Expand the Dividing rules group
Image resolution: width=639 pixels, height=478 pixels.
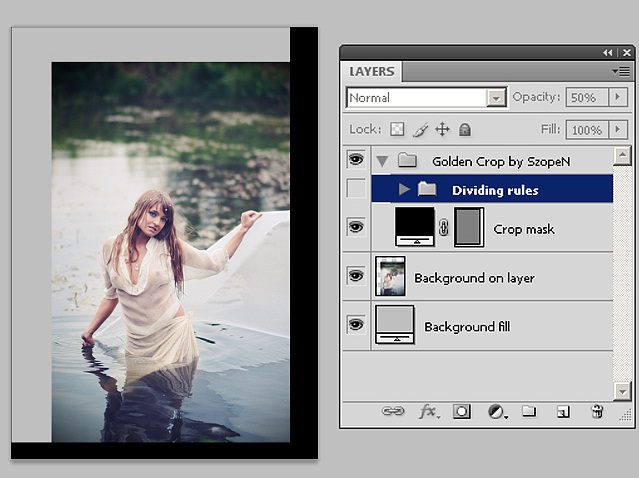404,189
